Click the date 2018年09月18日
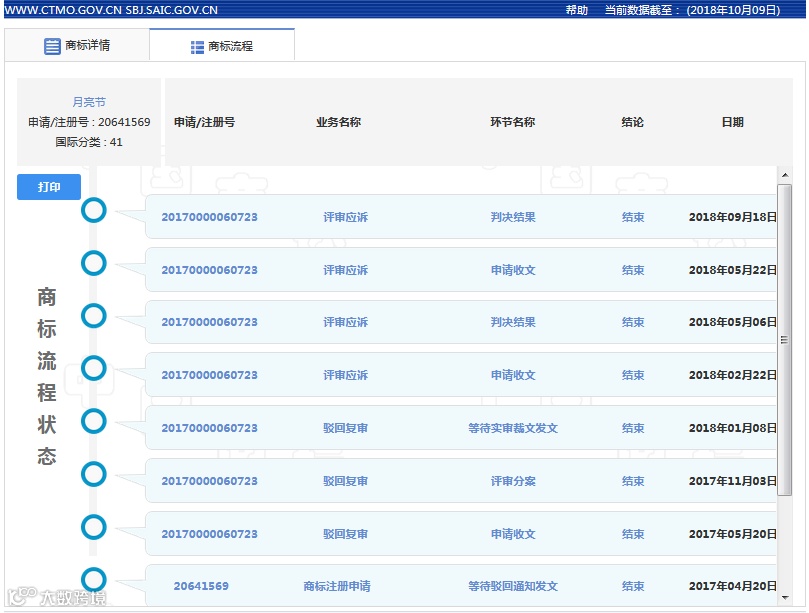This screenshot has width=809, height=613. [x=733, y=217]
